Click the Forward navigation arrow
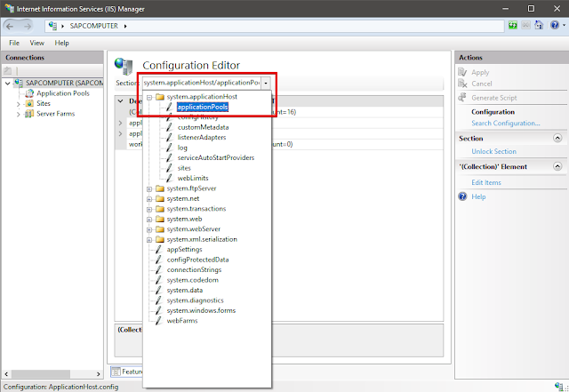The width and height of the screenshot is (569, 392). 28,26
